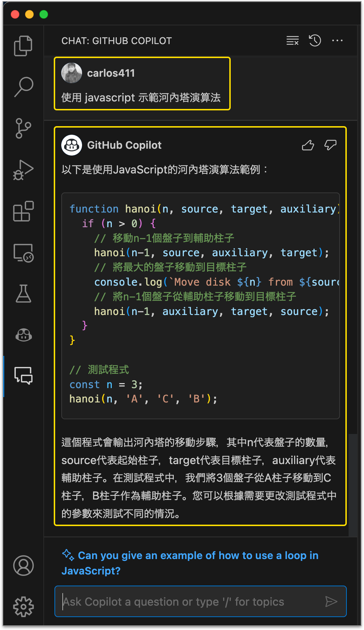Open the Manage settings gear
The height and width of the screenshot is (630, 364).
pos(23,606)
